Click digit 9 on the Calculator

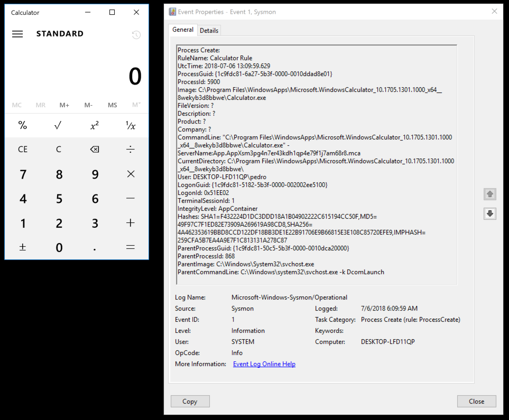click(95, 174)
